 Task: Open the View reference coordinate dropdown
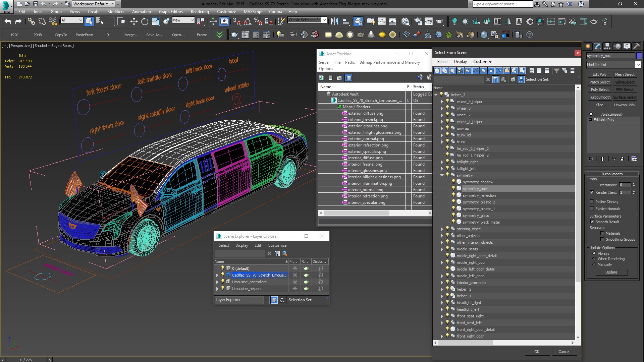(x=183, y=20)
